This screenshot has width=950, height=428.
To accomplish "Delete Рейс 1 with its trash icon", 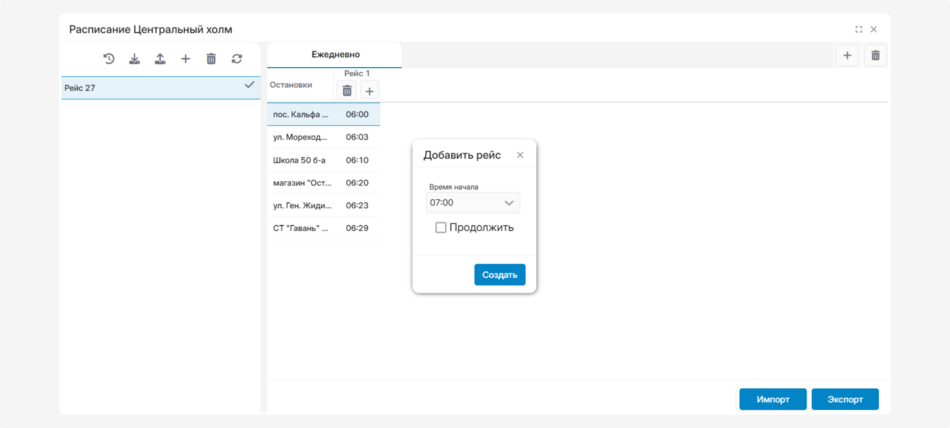I will [347, 91].
